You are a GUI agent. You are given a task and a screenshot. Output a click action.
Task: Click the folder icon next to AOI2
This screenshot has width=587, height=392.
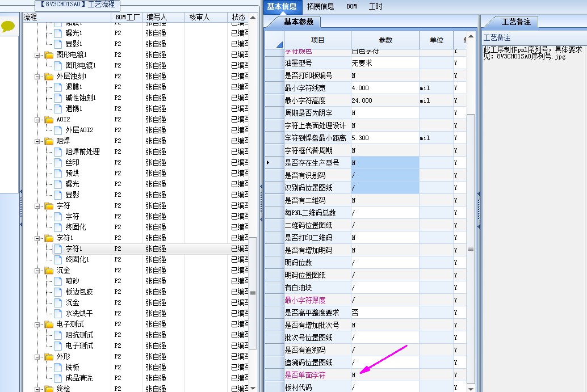(49, 120)
